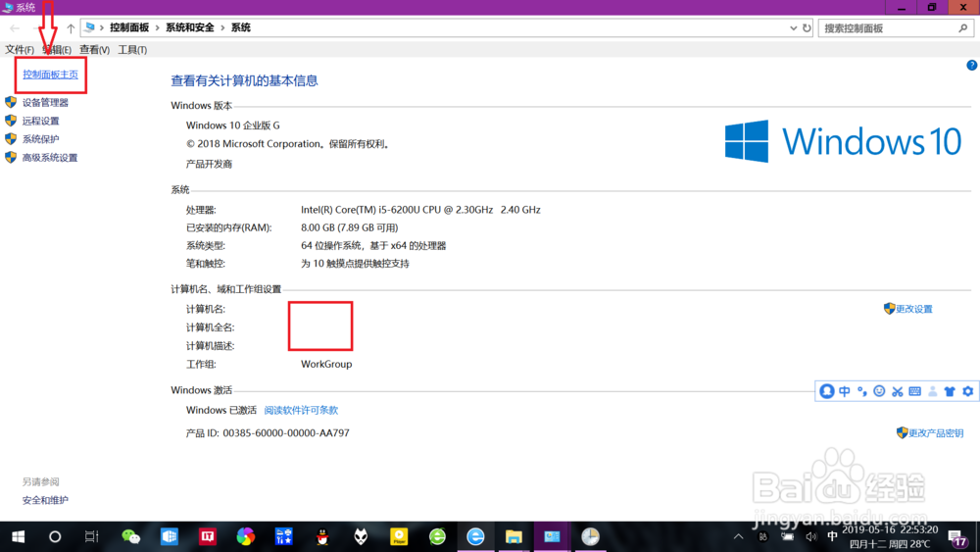Open File Explorer on taskbar
The image size is (980, 552).
tap(514, 536)
